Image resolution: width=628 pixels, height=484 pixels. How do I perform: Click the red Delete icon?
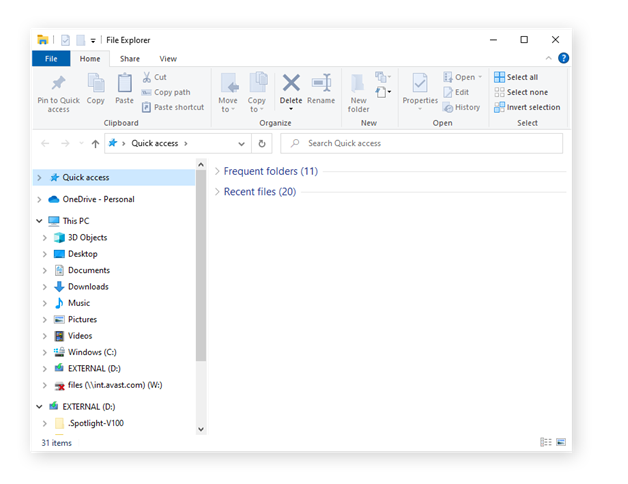[290, 83]
